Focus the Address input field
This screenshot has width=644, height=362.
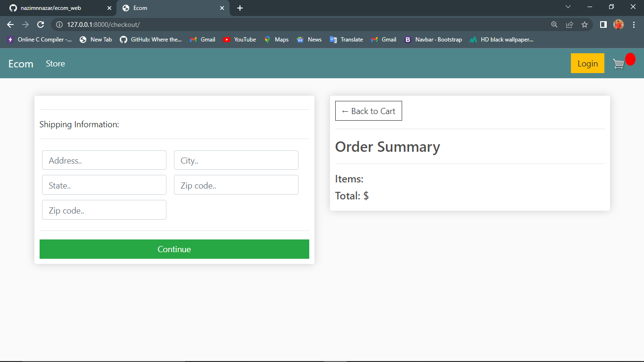click(x=104, y=160)
